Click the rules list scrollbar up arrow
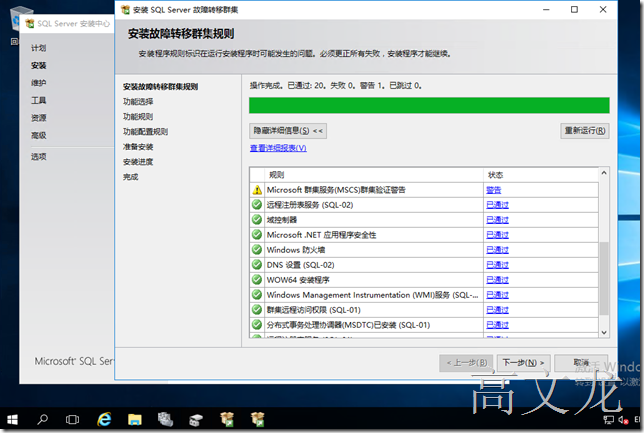This screenshot has width=644, height=433. (604, 173)
